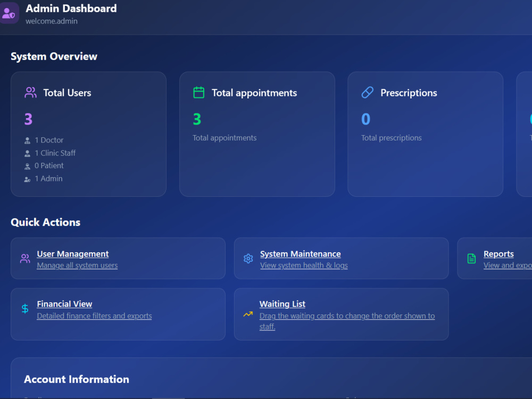Click the welcome.admin text
The height and width of the screenshot is (399, 532).
[x=52, y=21]
